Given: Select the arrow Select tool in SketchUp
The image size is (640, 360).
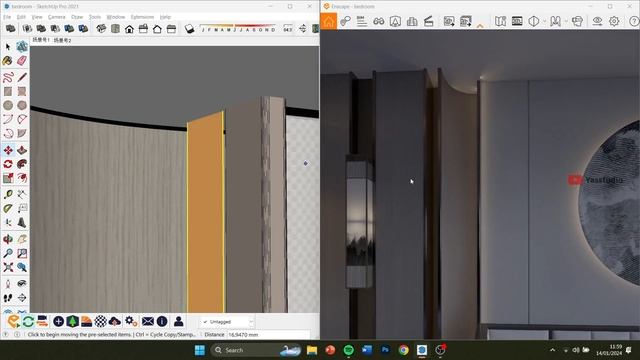Looking at the screenshot, I should click(8, 47).
